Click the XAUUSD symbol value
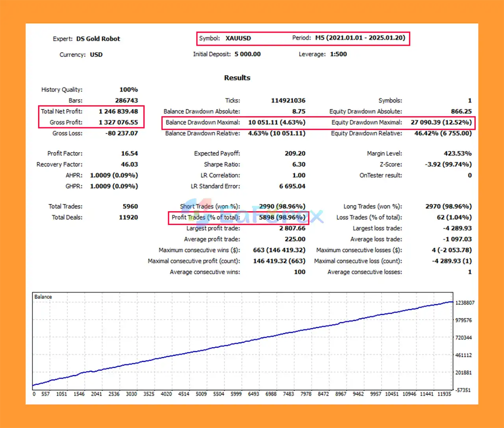The height and width of the screenshot is (428, 504). click(238, 38)
